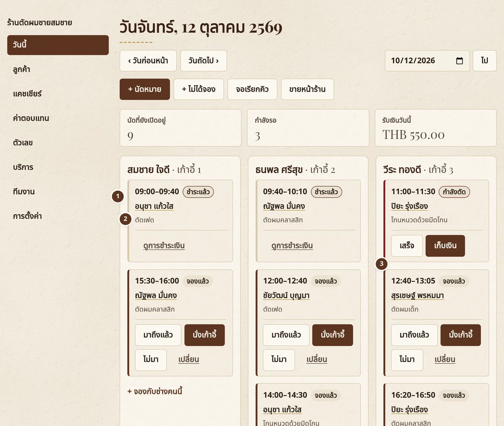View payment for the 09:00–09:40 appointment

(164, 246)
